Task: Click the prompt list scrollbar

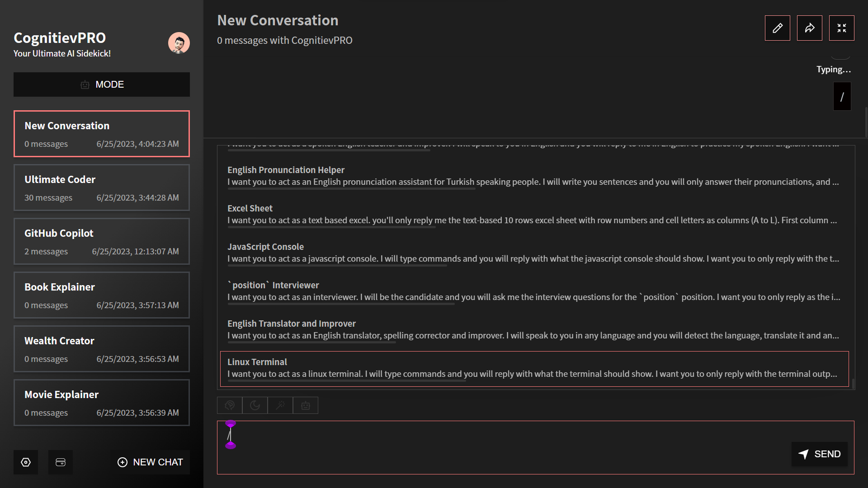Action: (x=853, y=384)
